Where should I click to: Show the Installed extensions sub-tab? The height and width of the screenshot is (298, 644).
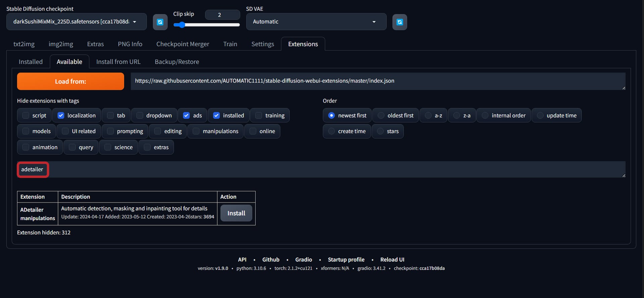[x=31, y=62]
